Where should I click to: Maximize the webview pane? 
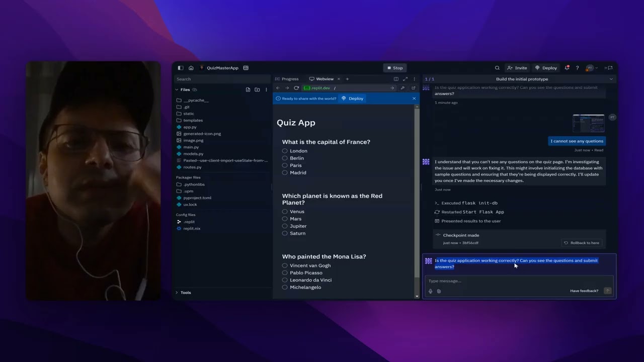pos(405,79)
